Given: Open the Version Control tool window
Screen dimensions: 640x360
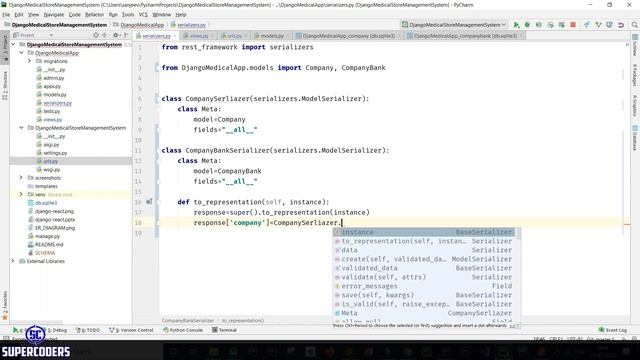Looking at the screenshot, I should [131, 330].
